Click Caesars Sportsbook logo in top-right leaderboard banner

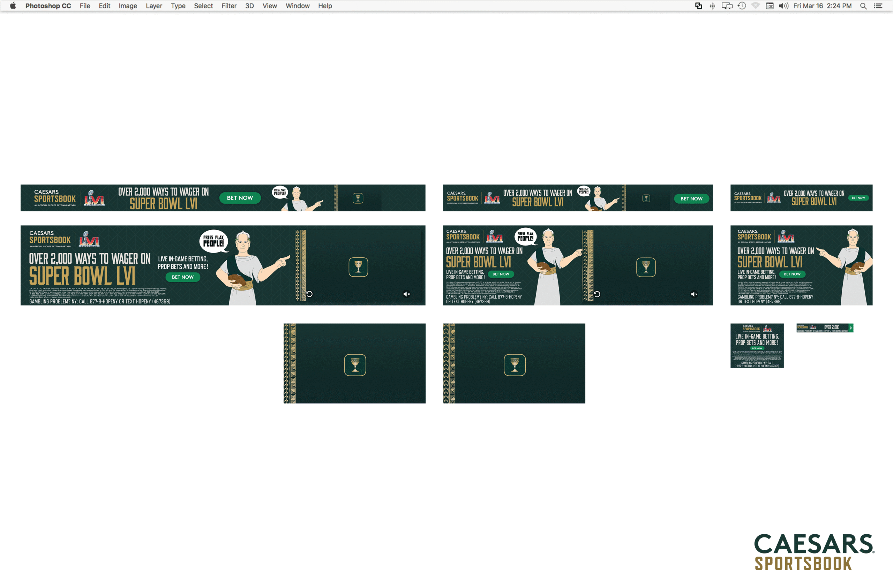(748, 197)
